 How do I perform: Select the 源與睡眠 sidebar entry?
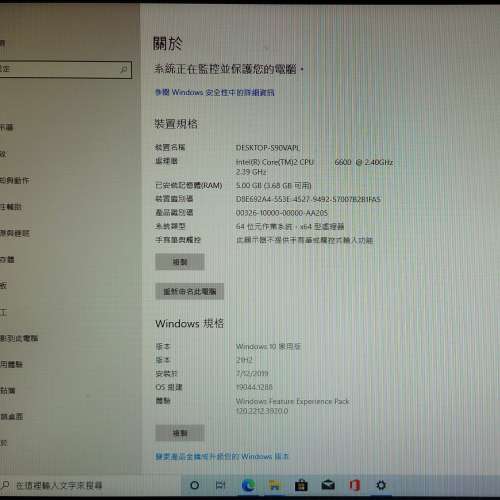(15, 233)
